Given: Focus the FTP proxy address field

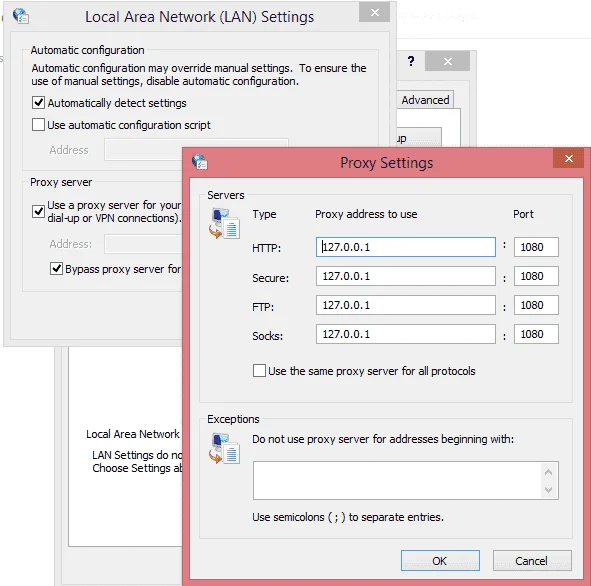Looking at the screenshot, I should (x=406, y=305).
